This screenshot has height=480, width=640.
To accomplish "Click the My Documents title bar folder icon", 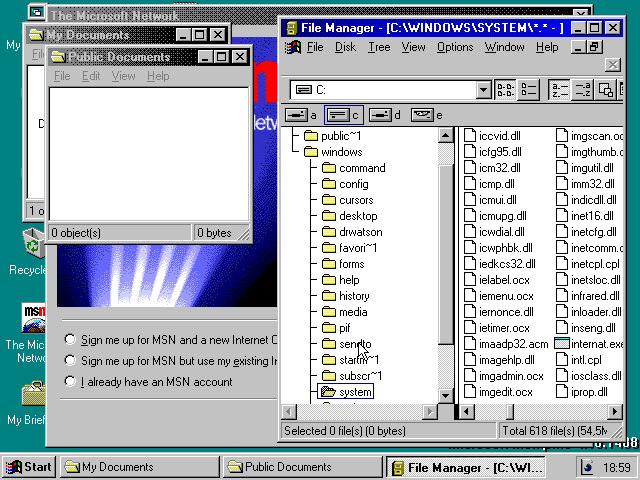I will tap(36, 34).
